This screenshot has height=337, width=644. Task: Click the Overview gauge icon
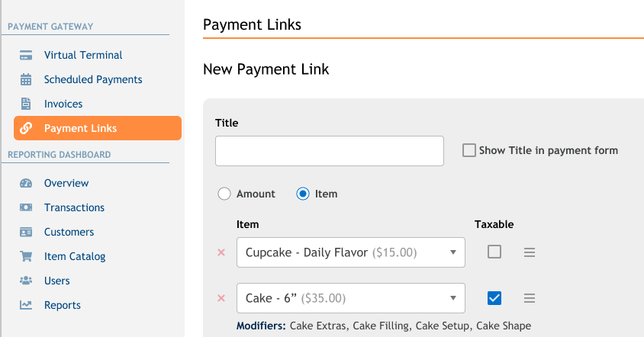point(26,183)
